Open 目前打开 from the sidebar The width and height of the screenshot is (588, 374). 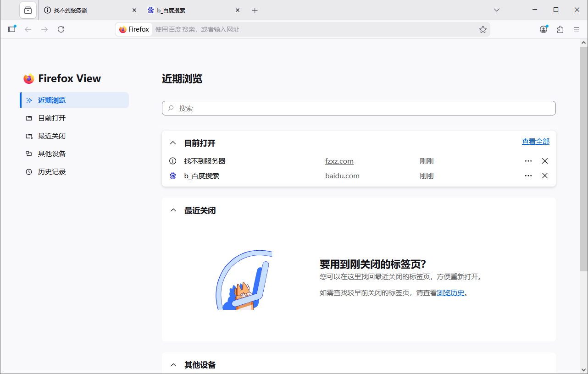51,118
